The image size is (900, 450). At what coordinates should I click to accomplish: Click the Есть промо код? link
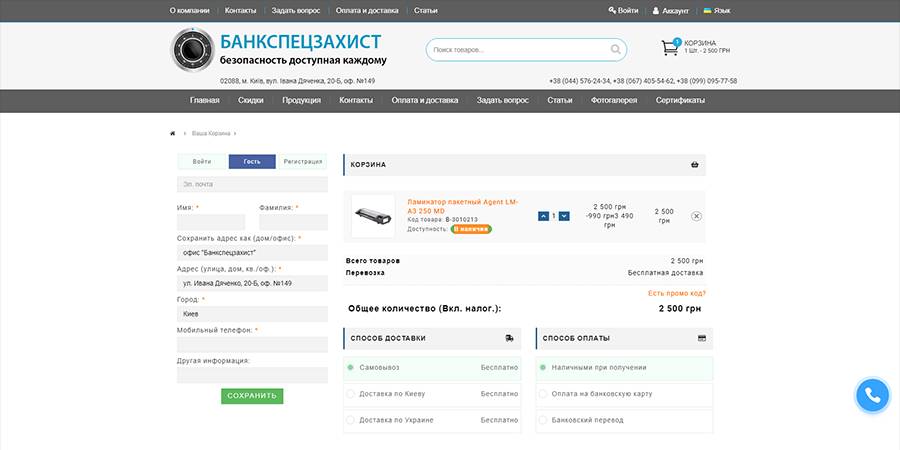coord(676,293)
